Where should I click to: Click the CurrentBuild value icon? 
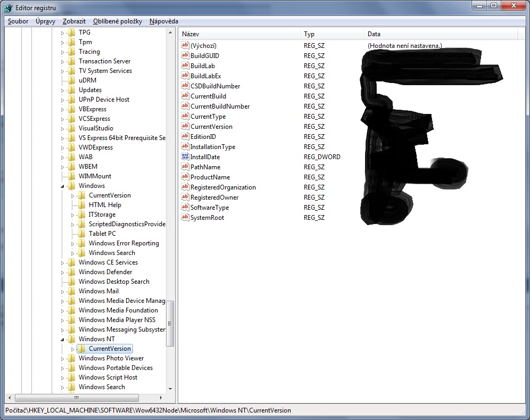tap(185, 96)
